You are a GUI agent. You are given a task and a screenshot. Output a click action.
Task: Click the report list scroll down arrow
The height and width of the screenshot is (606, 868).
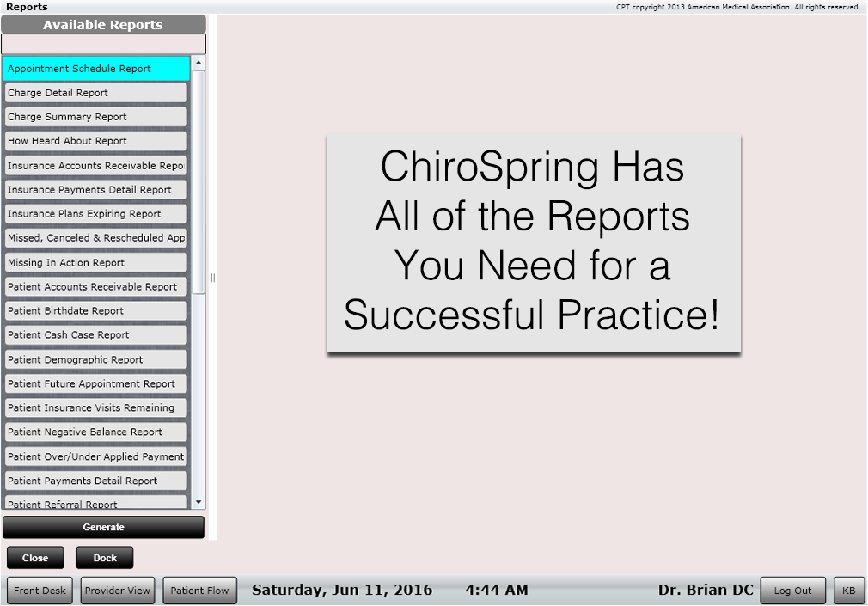tap(199, 502)
